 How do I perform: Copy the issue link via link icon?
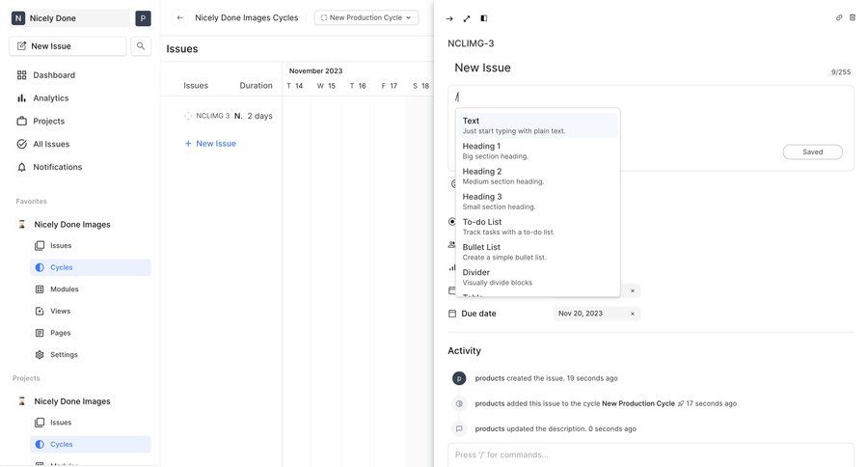pyautogui.click(x=839, y=17)
